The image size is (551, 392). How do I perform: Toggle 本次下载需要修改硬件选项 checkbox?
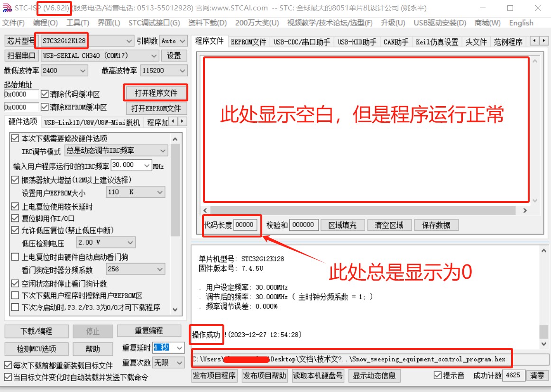point(15,138)
